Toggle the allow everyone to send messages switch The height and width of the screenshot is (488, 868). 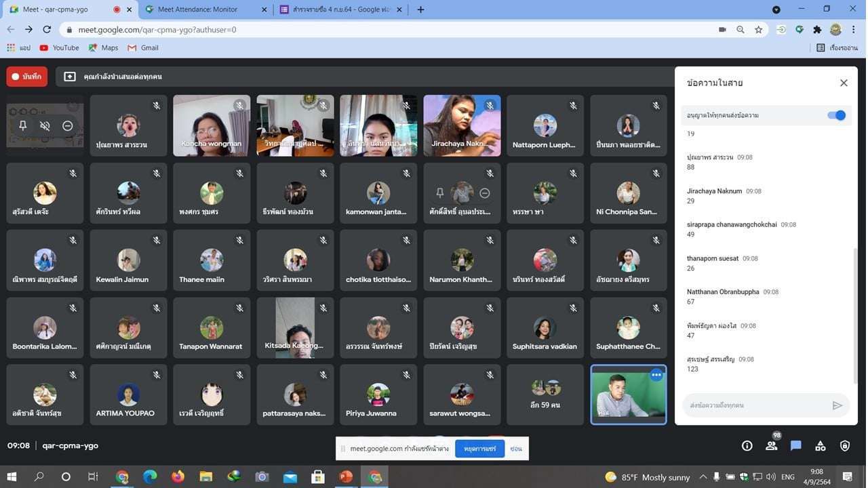point(837,115)
